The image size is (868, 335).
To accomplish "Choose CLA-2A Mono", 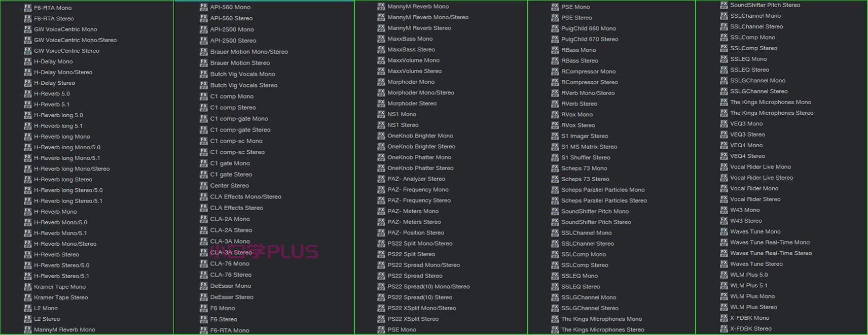I will coord(230,219).
